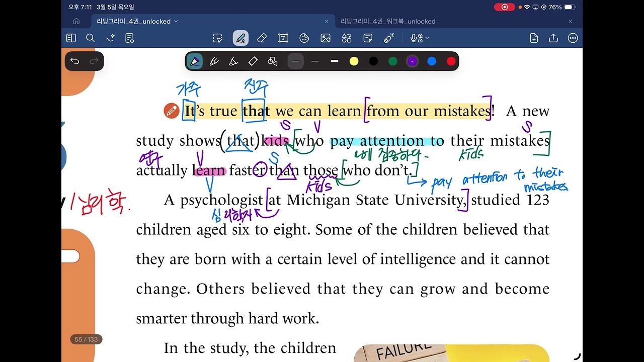Select the tape tool in pen bar

(x=253, y=61)
